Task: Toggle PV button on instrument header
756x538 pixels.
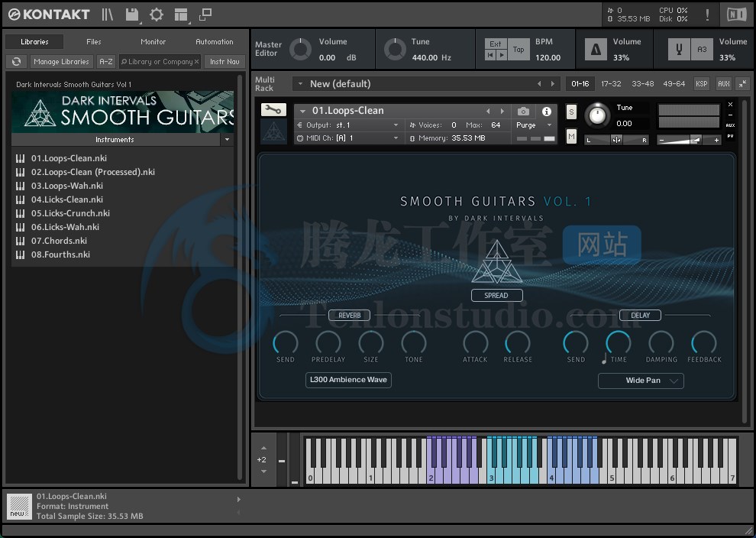Action: 731,136
